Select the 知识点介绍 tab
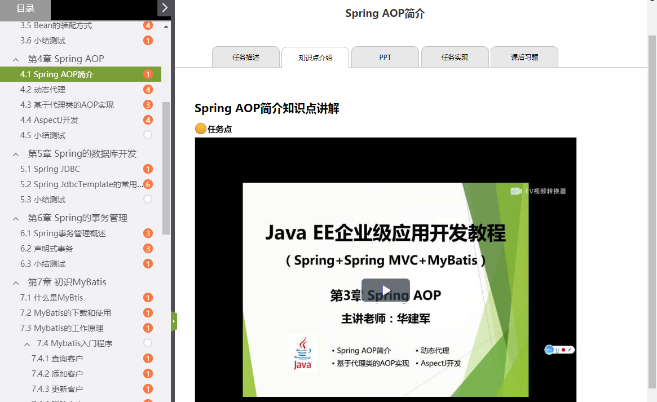The width and height of the screenshot is (657, 402). (x=315, y=57)
